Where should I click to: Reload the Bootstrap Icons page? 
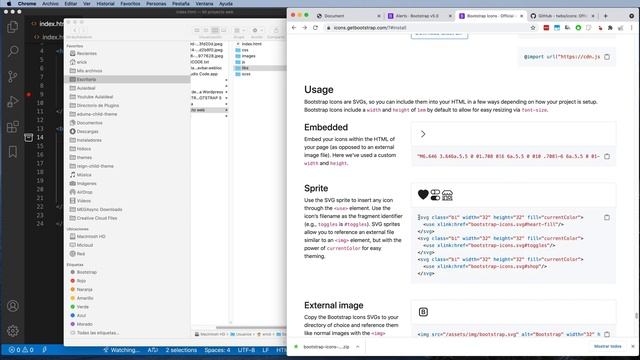[315, 28]
